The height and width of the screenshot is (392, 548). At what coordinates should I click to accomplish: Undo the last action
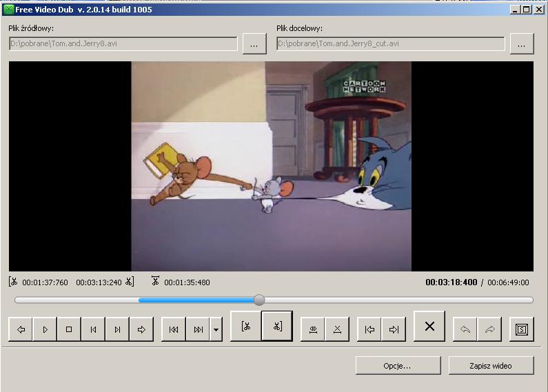pos(465,329)
